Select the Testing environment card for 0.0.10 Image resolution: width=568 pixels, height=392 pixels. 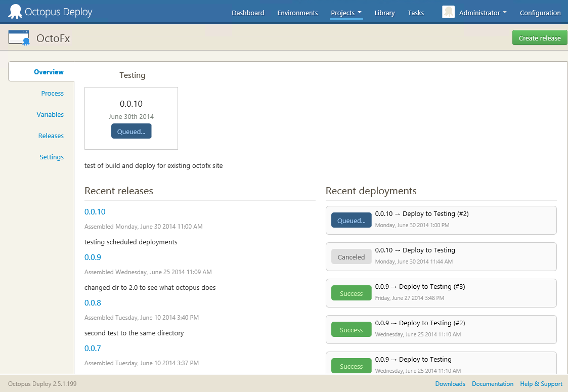(131, 118)
